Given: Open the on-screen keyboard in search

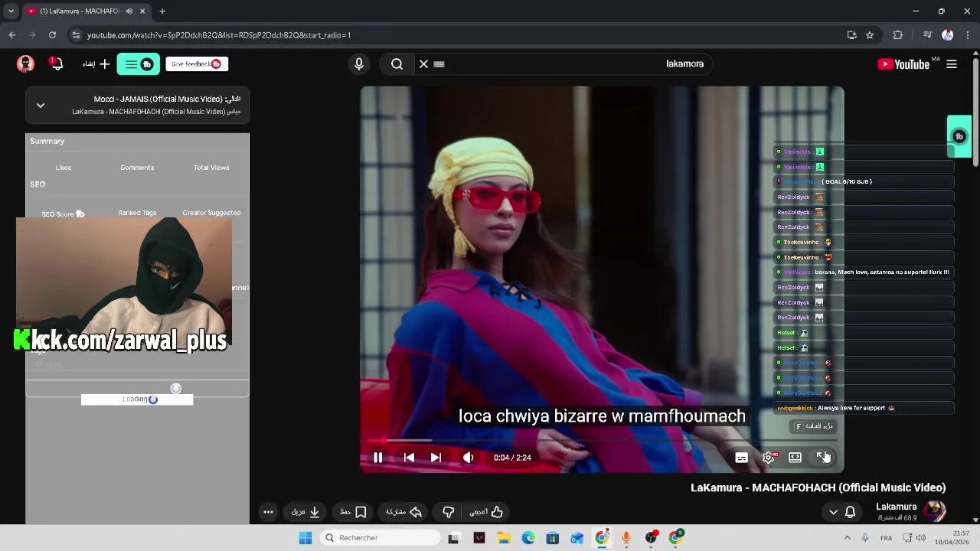Looking at the screenshot, I should point(439,64).
